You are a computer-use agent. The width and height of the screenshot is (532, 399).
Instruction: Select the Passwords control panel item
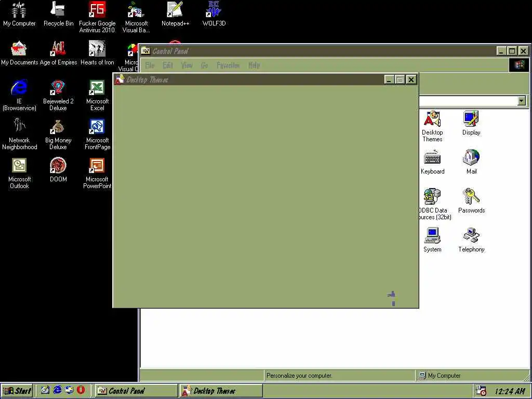click(471, 201)
